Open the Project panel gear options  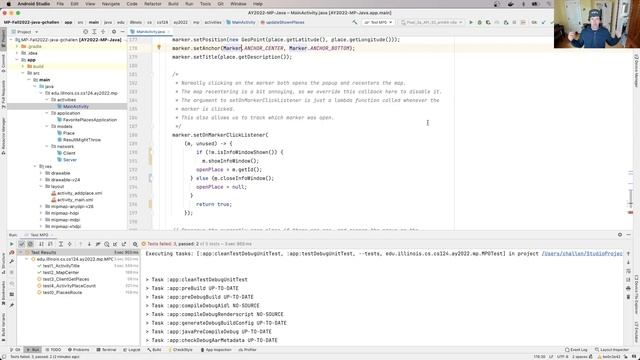pos(114,31)
